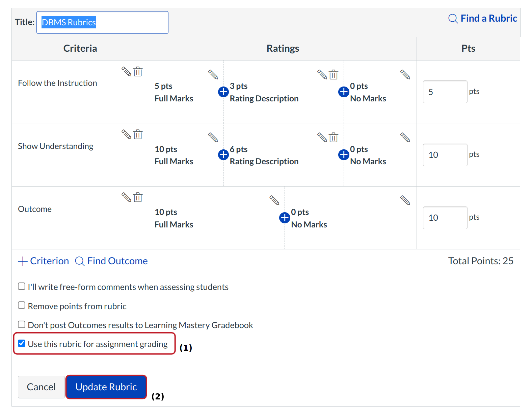Add rating before 0 pts in Show Understanding
532x417 pixels.
point(343,154)
